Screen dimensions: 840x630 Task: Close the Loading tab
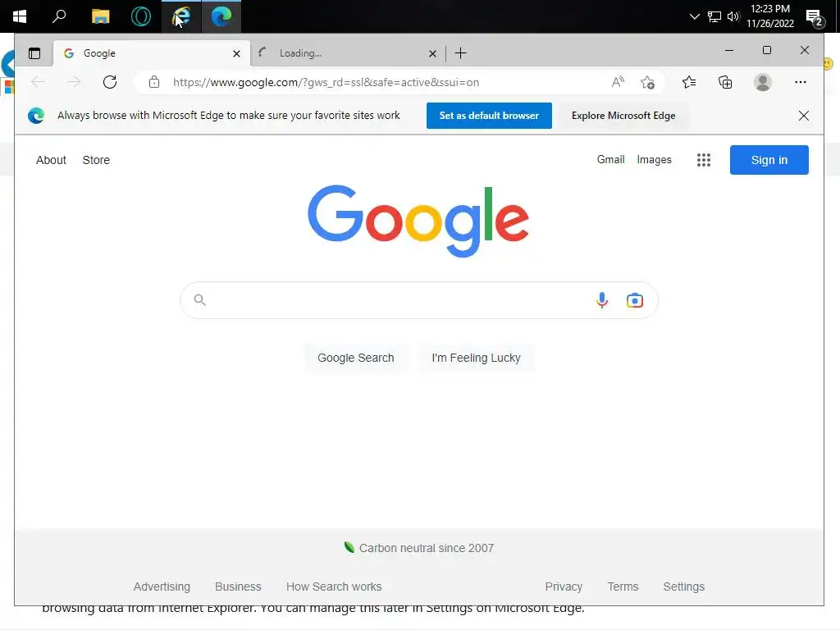point(432,53)
